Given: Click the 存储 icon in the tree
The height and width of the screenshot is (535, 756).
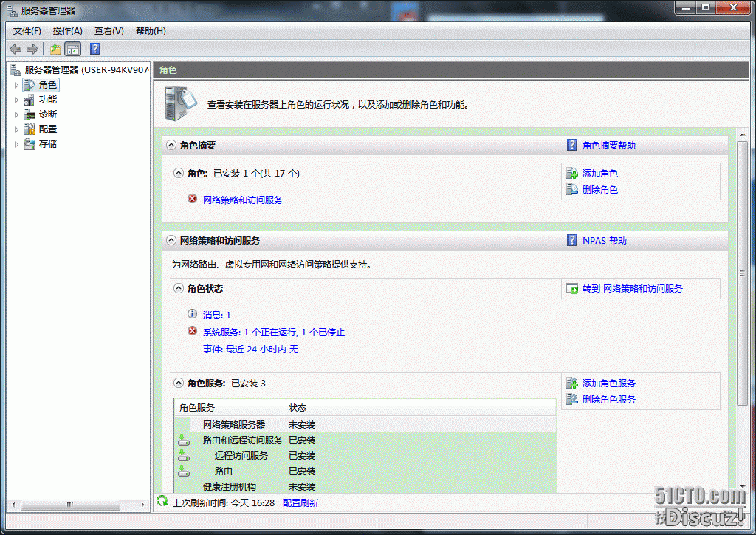Looking at the screenshot, I should pos(30,144).
